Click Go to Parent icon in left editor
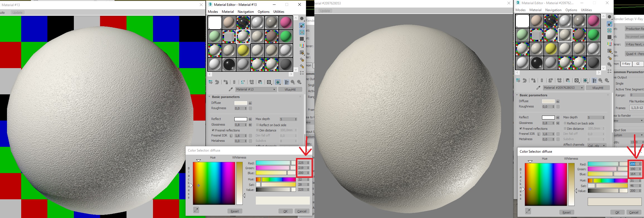Screen dimensions: 644x218 (293, 82)
